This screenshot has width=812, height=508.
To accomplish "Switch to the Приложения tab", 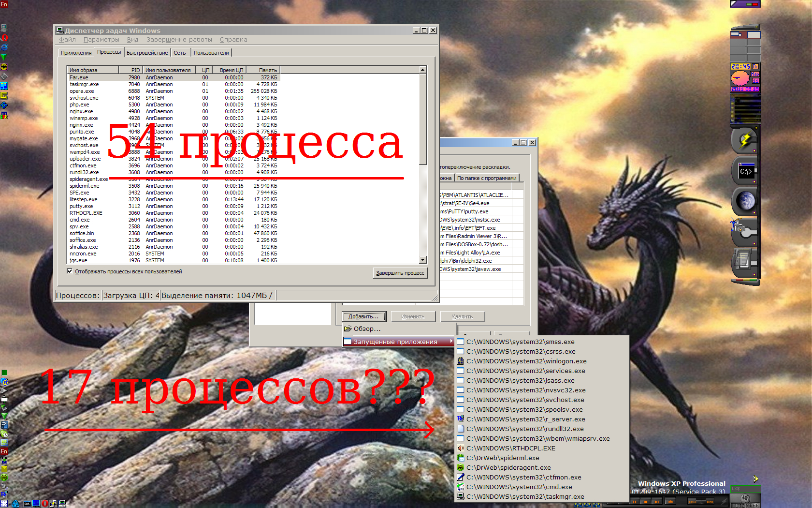I will click(76, 53).
